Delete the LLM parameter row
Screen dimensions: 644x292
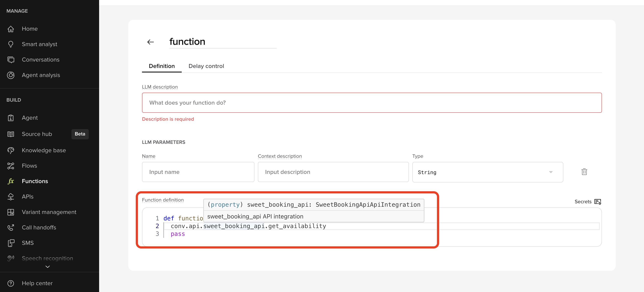point(584,172)
